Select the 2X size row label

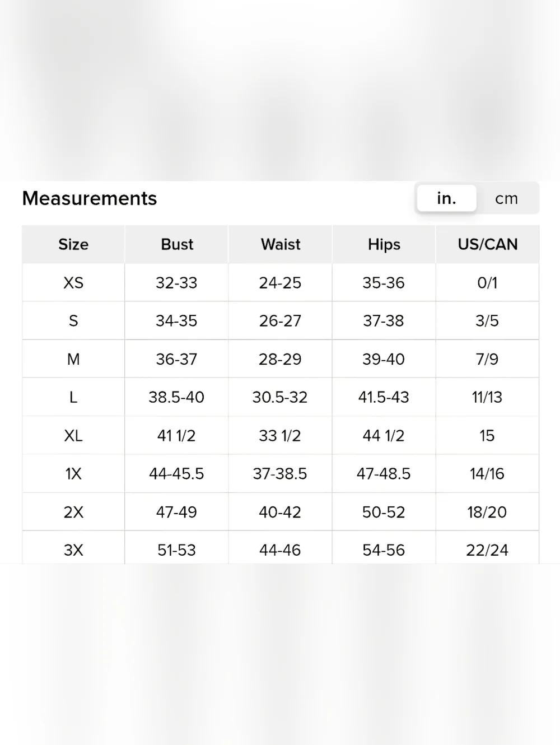[73, 512]
